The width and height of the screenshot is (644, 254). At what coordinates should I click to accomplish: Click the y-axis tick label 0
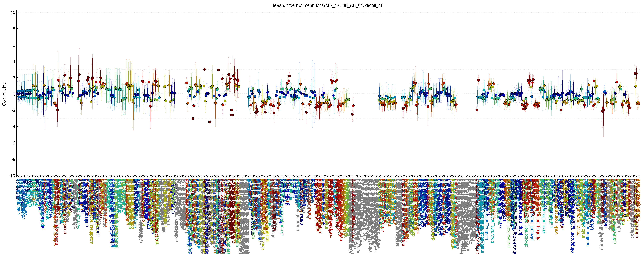tap(14, 94)
